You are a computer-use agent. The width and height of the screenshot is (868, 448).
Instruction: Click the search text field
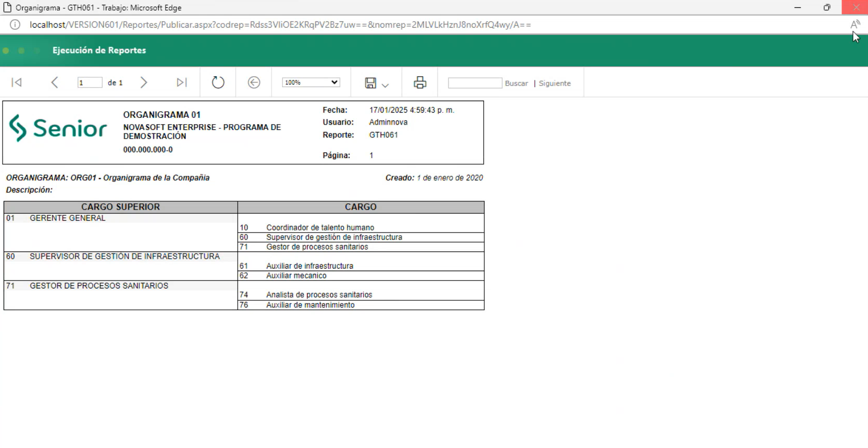[x=475, y=83]
